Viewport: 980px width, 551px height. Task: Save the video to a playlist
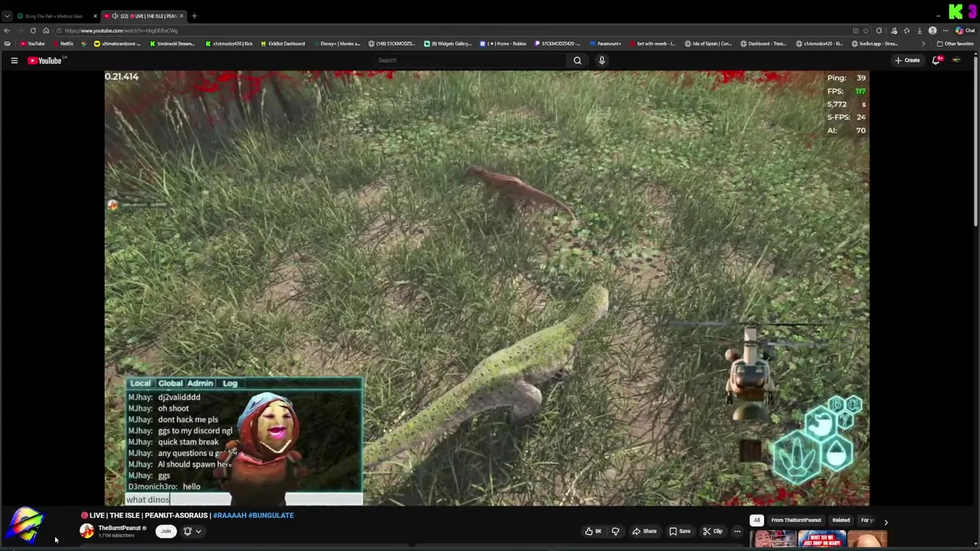[x=680, y=531]
